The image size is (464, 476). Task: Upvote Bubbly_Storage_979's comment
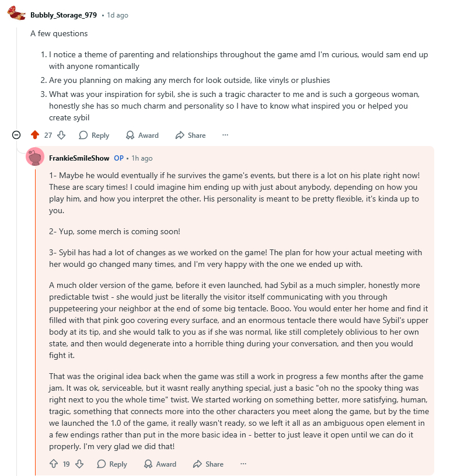pos(35,135)
